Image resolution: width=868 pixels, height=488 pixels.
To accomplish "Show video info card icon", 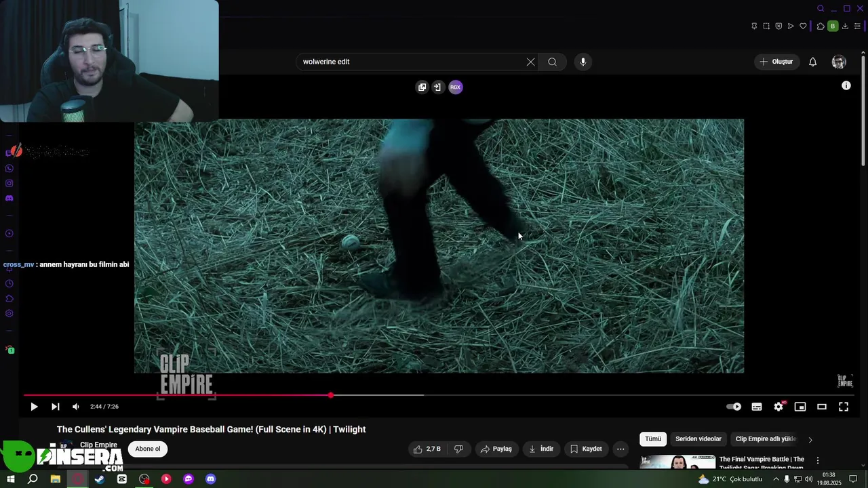I will click(x=846, y=85).
